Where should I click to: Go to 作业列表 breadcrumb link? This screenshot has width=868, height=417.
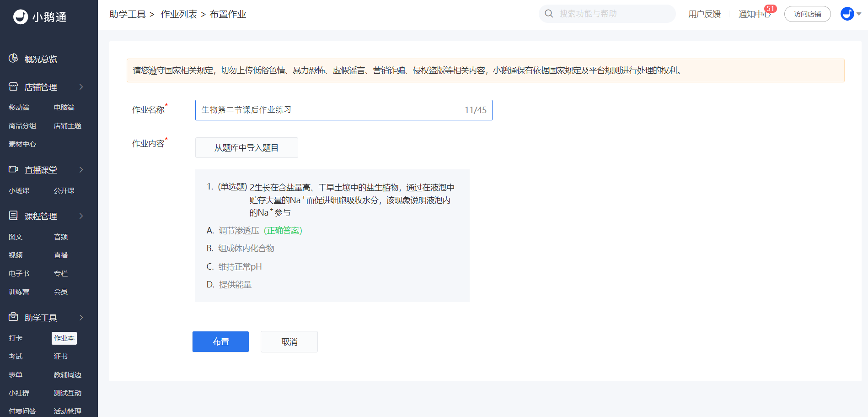click(x=179, y=14)
